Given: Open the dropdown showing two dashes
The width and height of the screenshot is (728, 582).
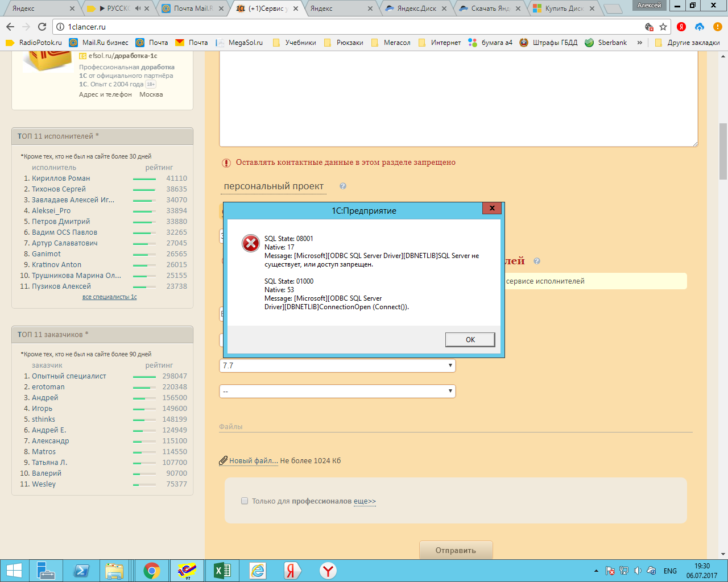Looking at the screenshot, I should [337, 391].
